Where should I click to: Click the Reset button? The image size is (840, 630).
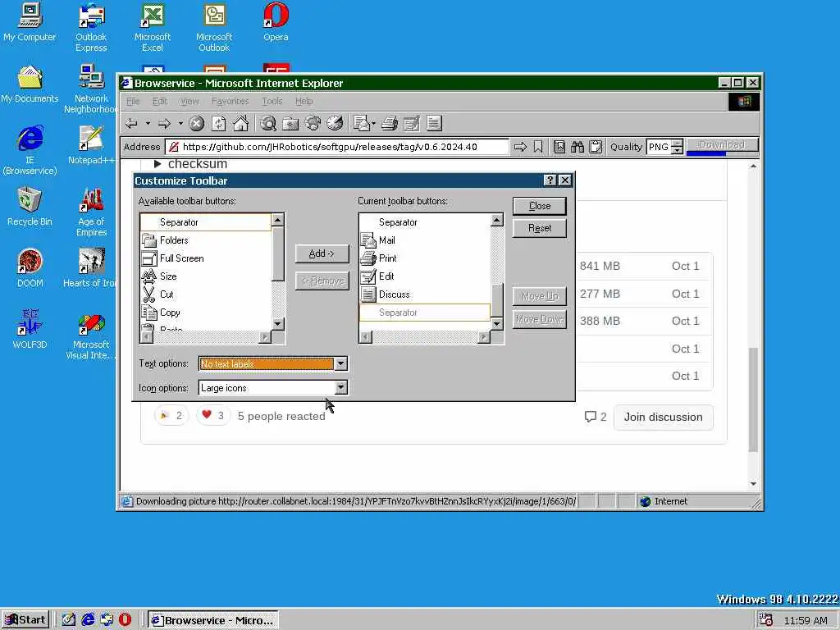click(x=540, y=228)
